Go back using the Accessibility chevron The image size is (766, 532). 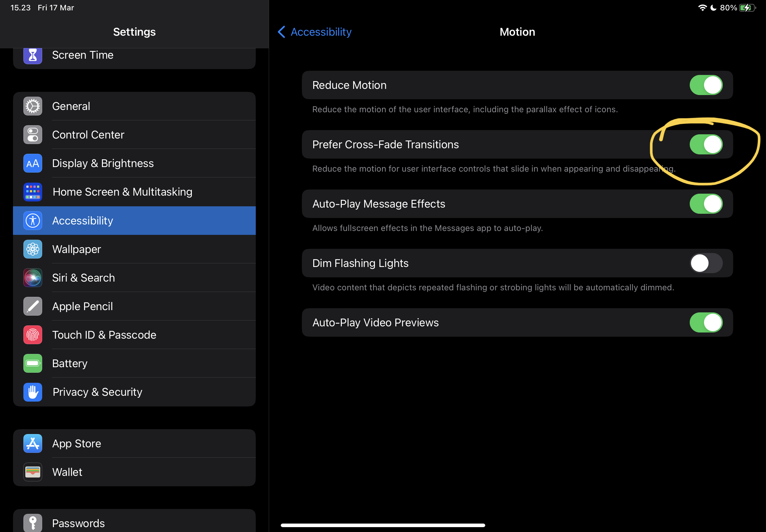[282, 32]
